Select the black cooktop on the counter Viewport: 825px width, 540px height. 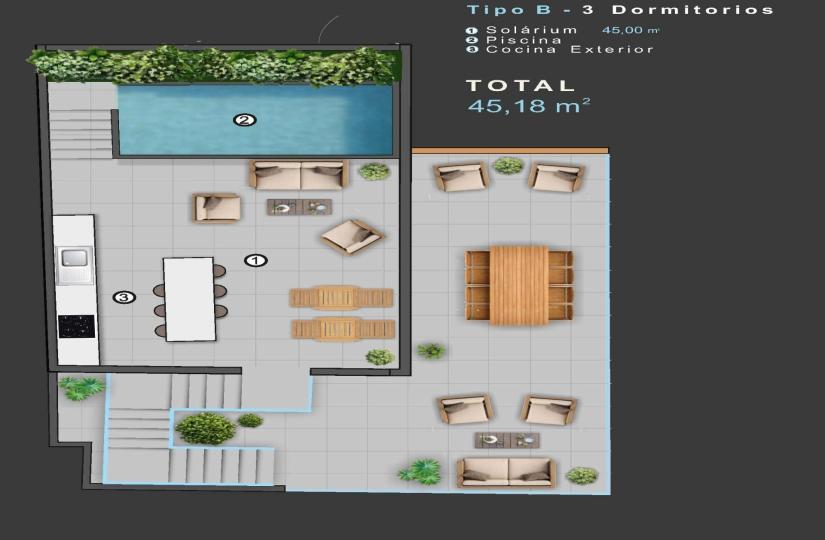[76, 327]
